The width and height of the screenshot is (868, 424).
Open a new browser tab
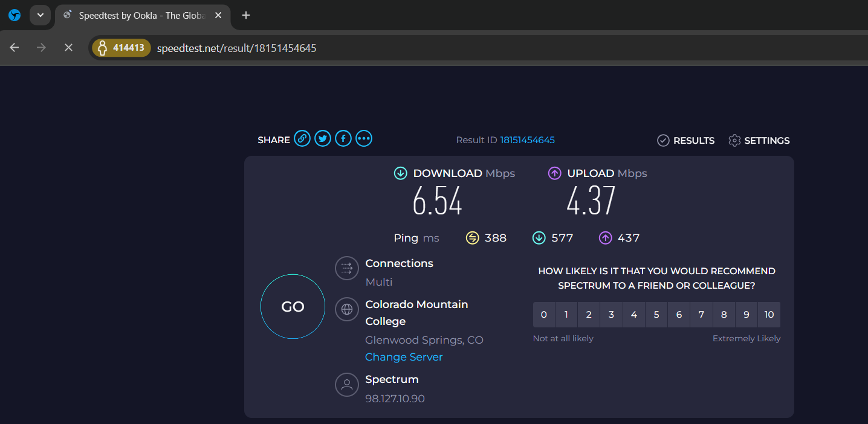click(x=245, y=15)
